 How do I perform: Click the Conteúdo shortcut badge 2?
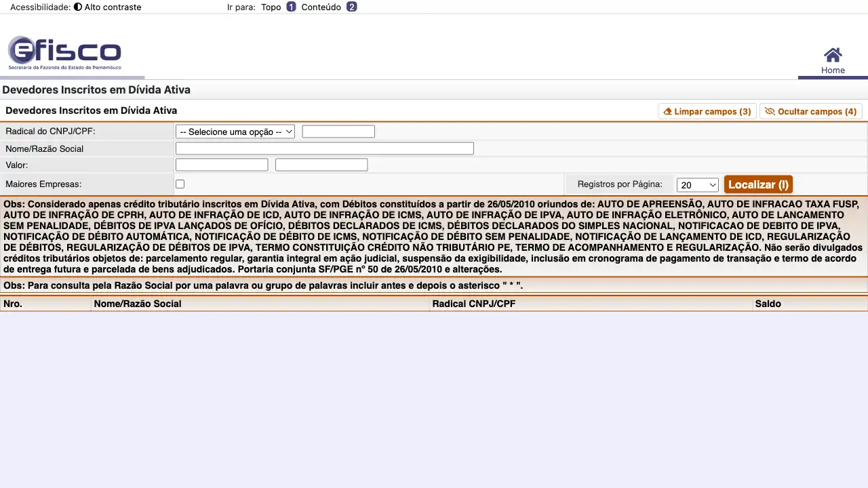(351, 7)
